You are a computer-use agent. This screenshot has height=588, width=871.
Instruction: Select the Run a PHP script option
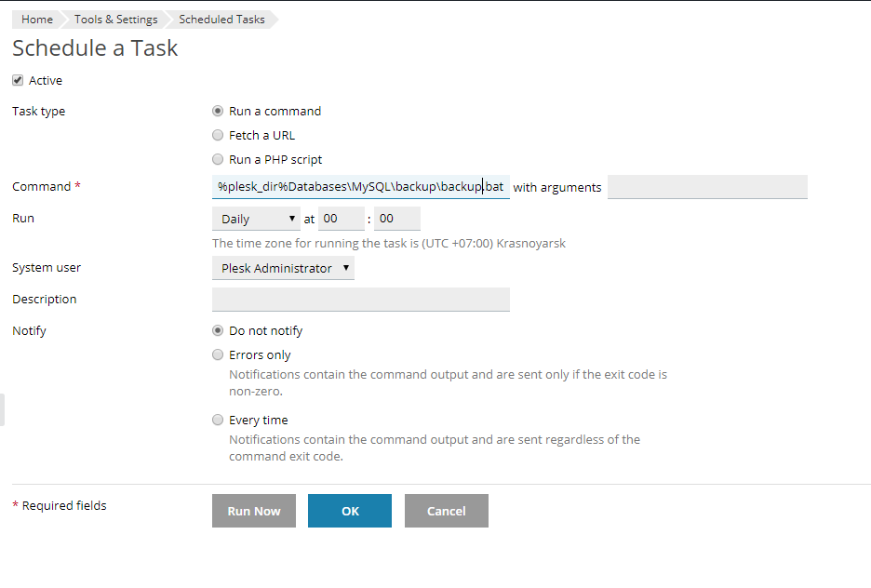(218, 159)
